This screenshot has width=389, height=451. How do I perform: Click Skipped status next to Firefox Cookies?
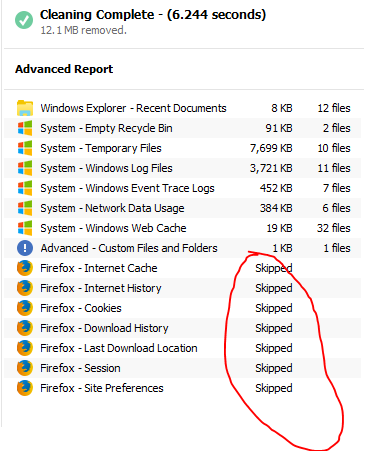(x=274, y=308)
